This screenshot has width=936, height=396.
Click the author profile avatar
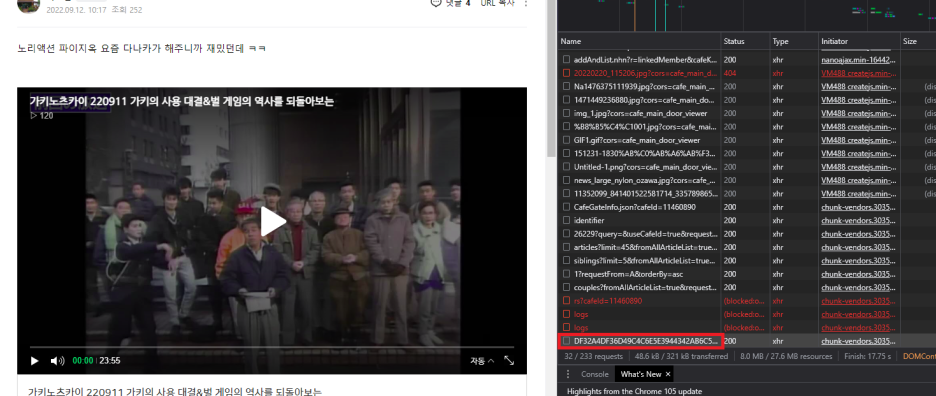29,5
